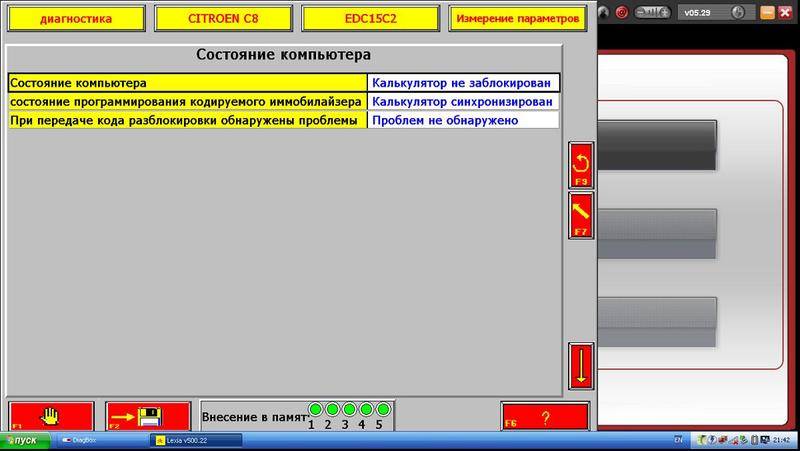
Task: Click the F2 save to floppy button
Action: coord(147,416)
